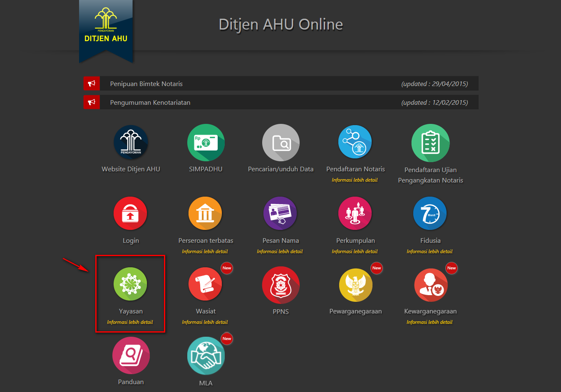Click the Pesan Nama ID card icon
This screenshot has width=561, height=392.
(x=280, y=213)
